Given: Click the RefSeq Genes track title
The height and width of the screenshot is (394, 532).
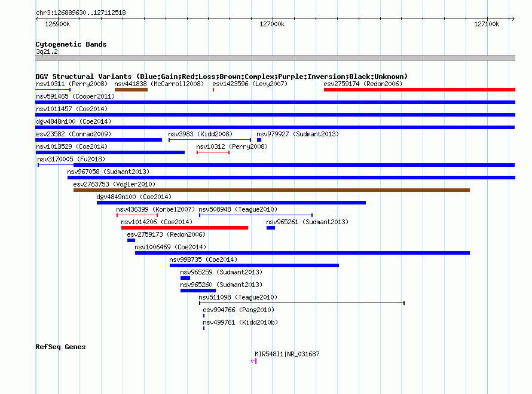Looking at the screenshot, I should click(60, 347).
